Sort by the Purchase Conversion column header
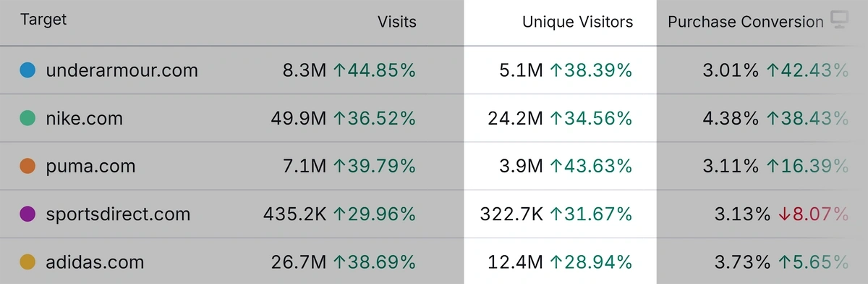 pos(746,22)
